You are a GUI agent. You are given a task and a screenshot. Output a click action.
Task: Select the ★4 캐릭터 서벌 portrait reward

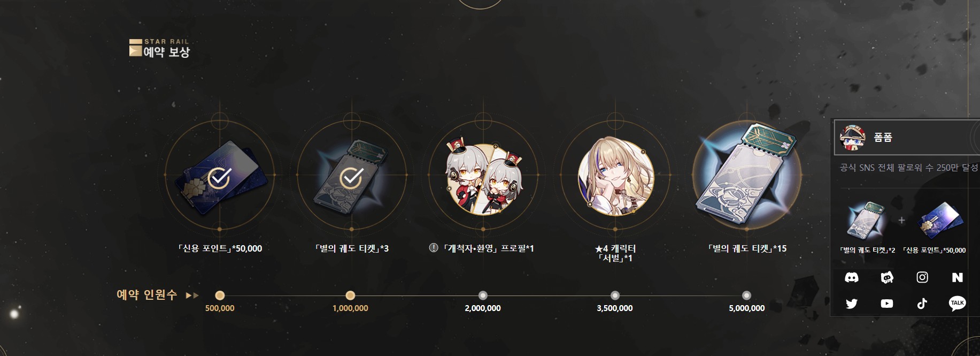click(615, 176)
